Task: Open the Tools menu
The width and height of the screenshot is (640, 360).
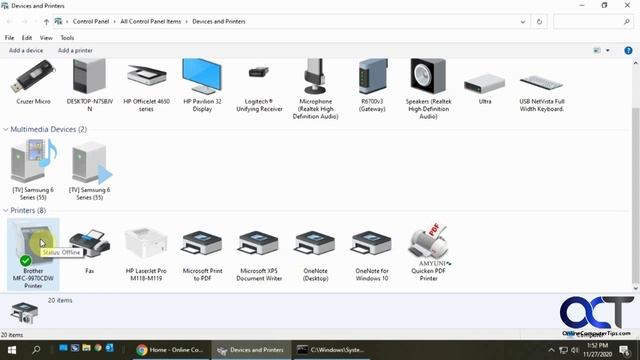Action: [x=67, y=38]
